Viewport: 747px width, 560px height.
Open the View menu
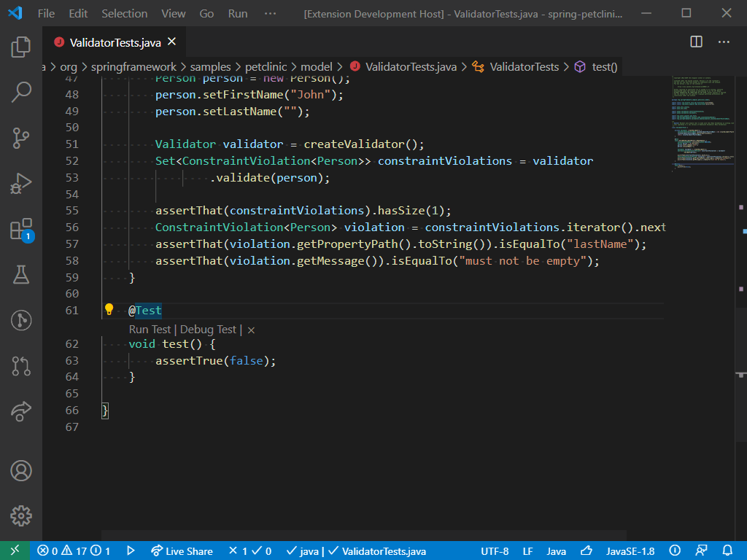coord(174,13)
